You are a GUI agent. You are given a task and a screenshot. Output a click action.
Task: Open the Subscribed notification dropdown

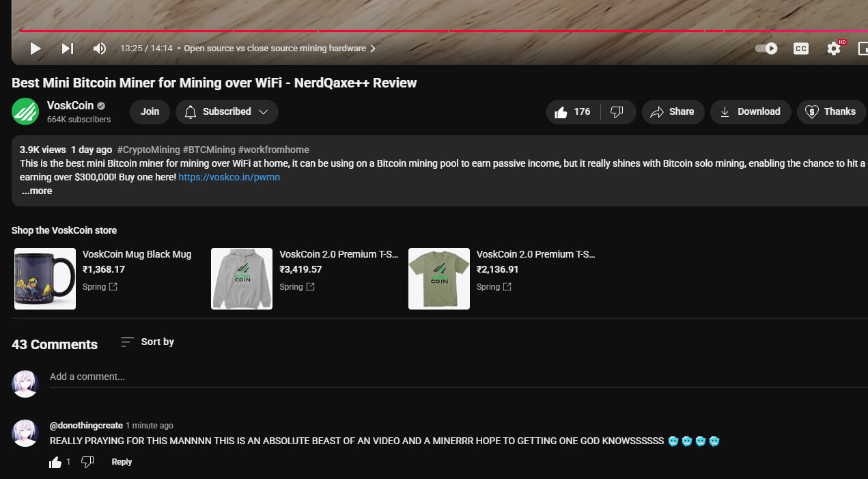pyautogui.click(x=227, y=112)
